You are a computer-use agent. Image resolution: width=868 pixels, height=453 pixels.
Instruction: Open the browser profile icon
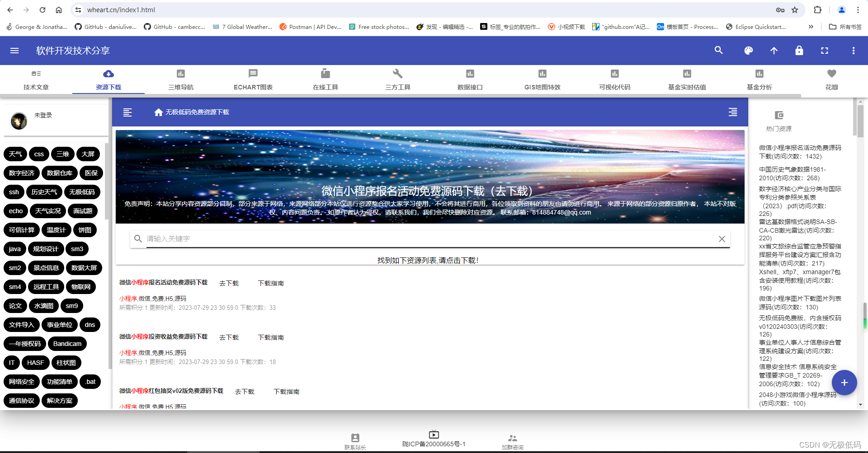pyautogui.click(x=842, y=10)
